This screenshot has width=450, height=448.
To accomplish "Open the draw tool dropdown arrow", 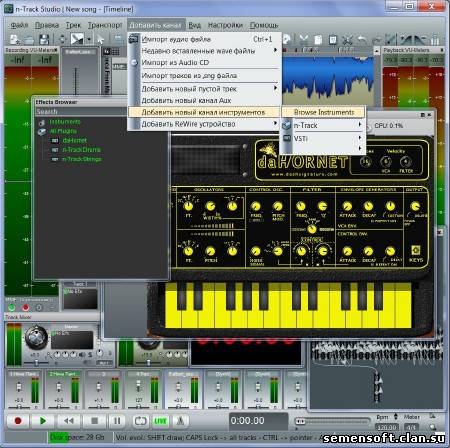I will tap(89, 40).
